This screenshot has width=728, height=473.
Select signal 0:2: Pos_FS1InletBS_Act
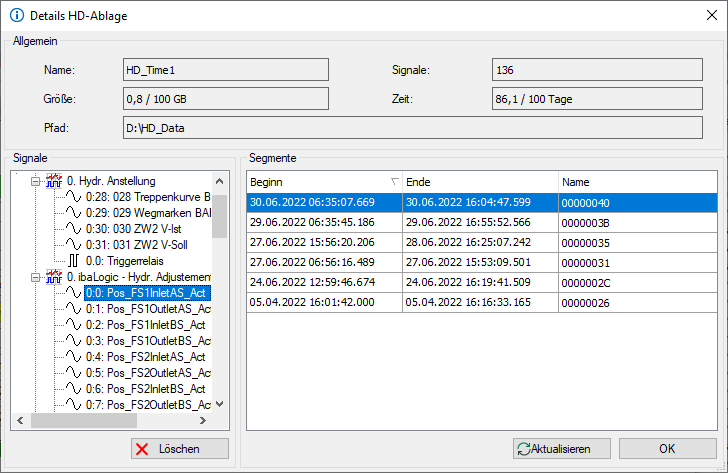pyautogui.click(x=145, y=325)
